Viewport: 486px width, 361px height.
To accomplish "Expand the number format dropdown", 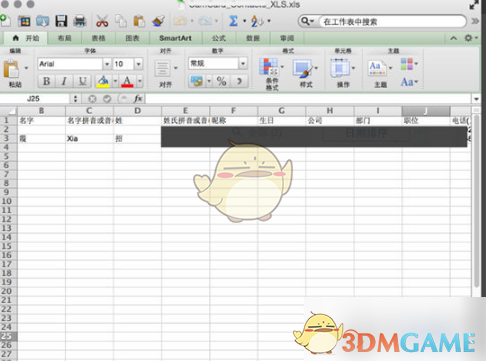I will click(x=243, y=63).
